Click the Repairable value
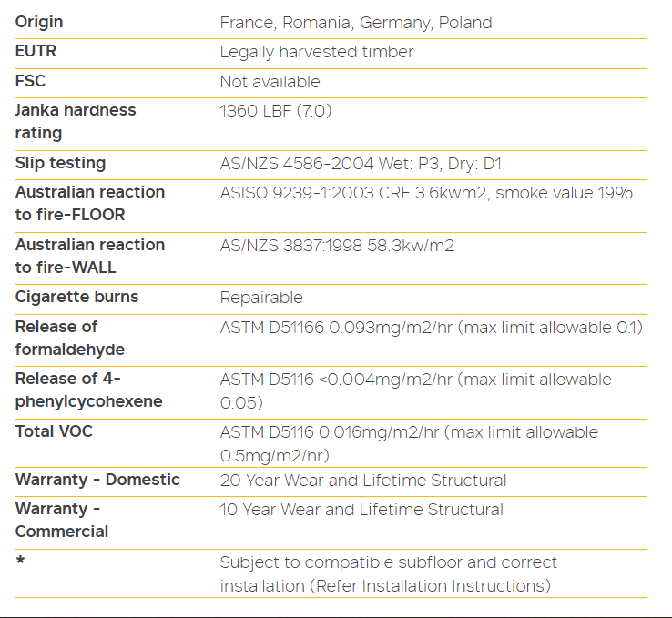 coord(261,298)
